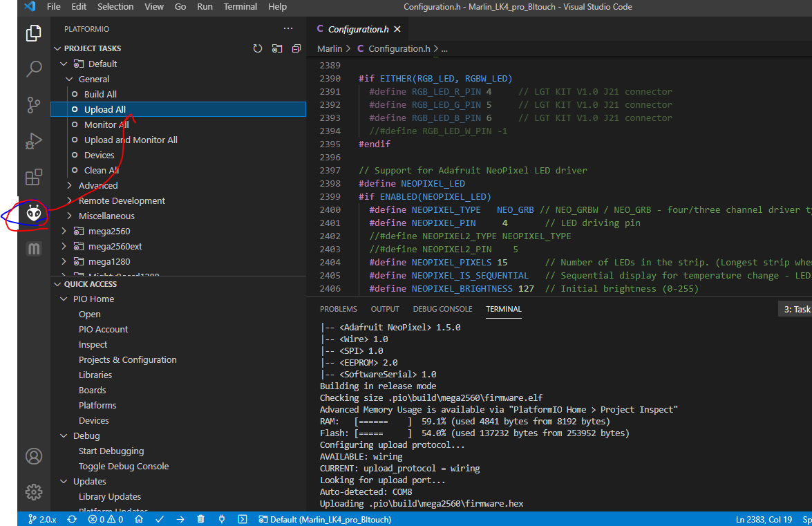Click the 2.0.x git branch in status bar
This screenshot has width=812, height=526.
click(42, 519)
